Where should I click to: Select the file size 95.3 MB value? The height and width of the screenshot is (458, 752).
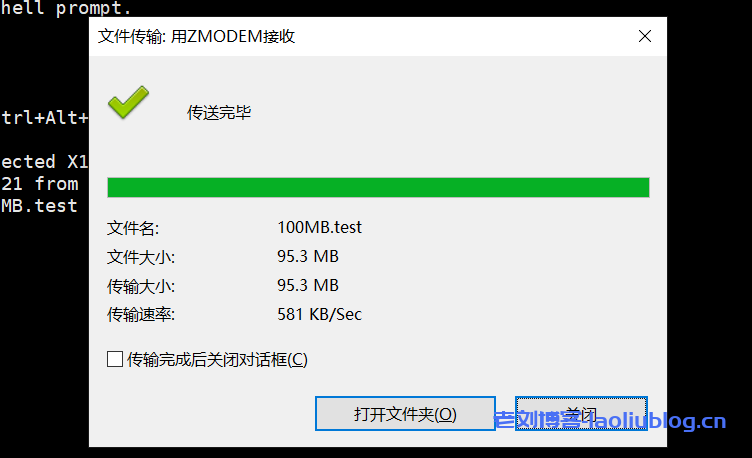coord(308,256)
